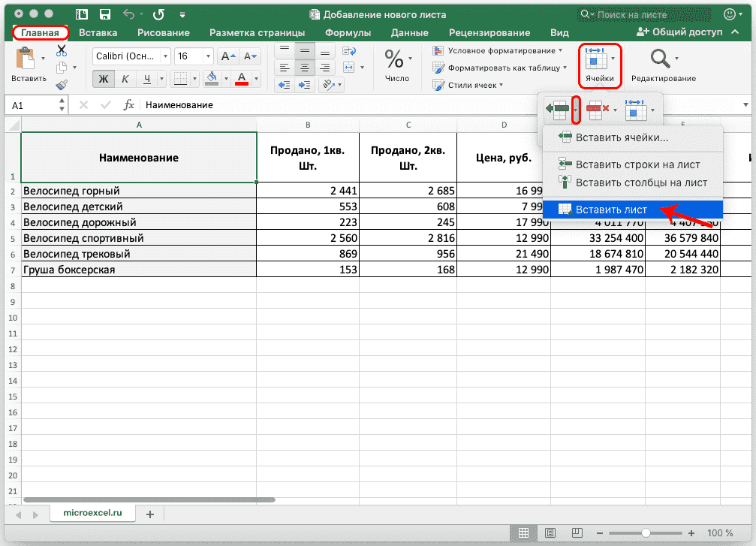This screenshot has width=756, height=546.
Task: Toggle bold formatting on selected cell
Action: (x=104, y=78)
